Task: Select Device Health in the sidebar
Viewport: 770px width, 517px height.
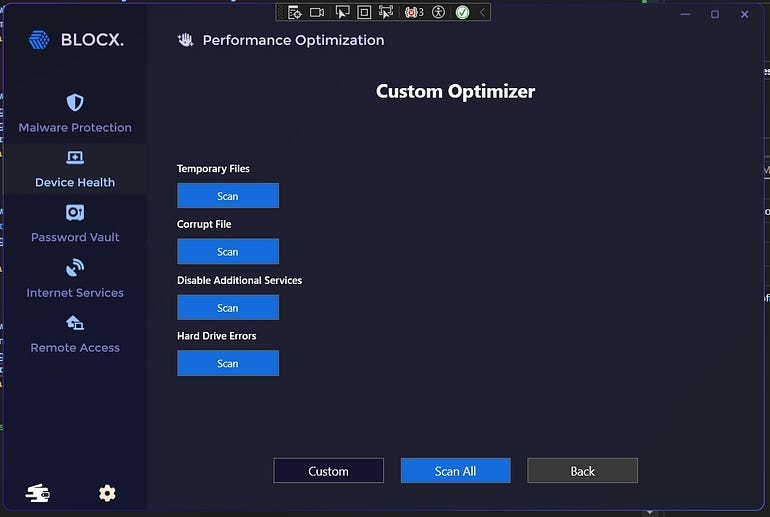Action: point(75,169)
